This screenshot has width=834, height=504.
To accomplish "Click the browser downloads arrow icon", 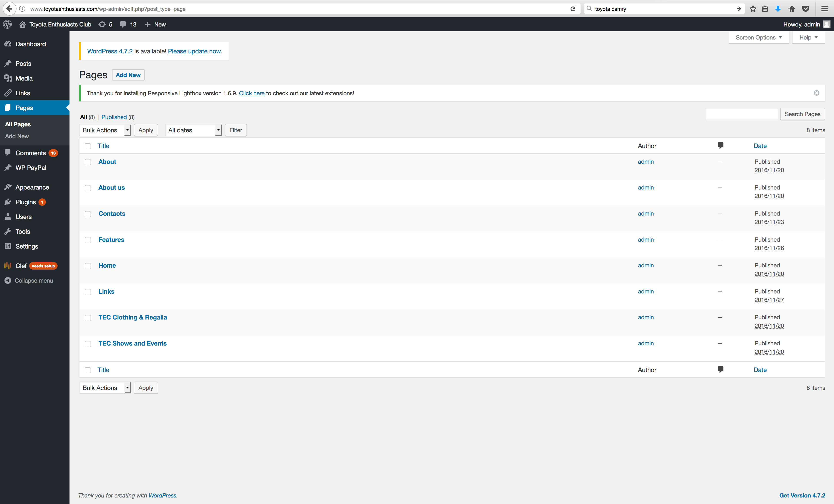I will 778,9.
